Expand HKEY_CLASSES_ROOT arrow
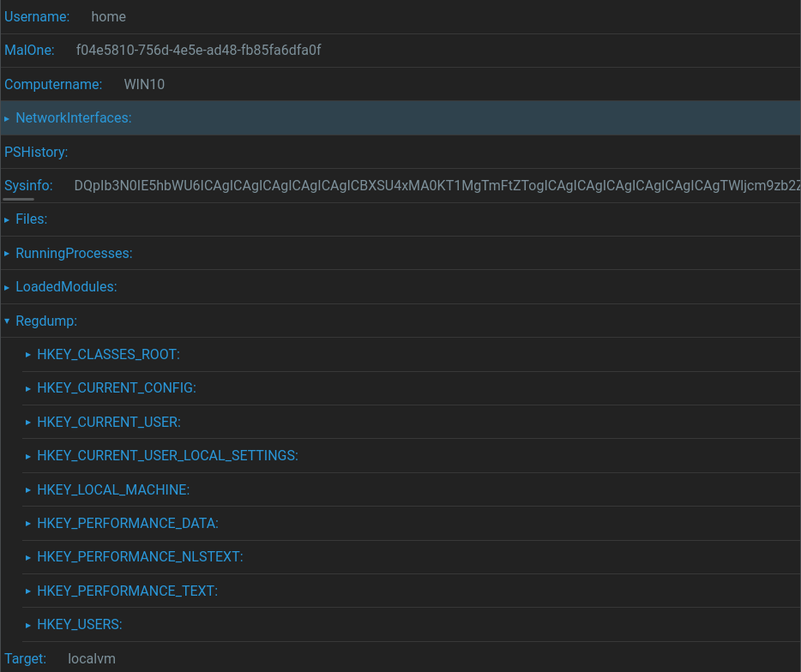Image resolution: width=801 pixels, height=672 pixels. click(x=28, y=355)
